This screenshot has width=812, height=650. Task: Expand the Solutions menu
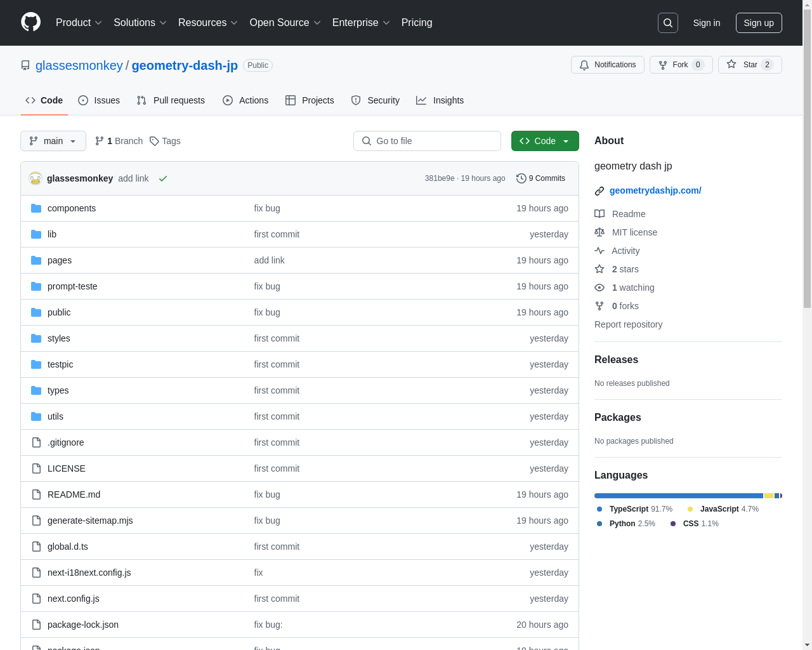point(140,23)
